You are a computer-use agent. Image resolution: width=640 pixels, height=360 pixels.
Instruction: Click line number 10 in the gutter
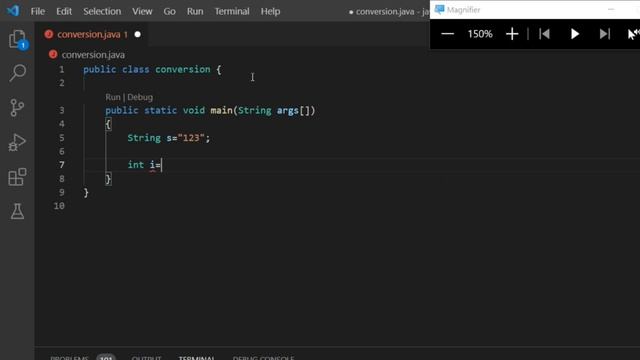click(x=59, y=206)
